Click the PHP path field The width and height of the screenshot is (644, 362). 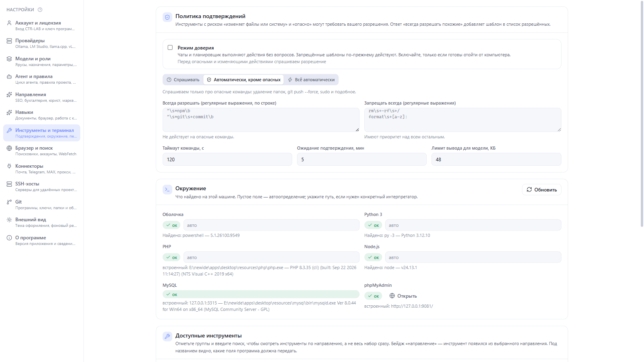271,257
